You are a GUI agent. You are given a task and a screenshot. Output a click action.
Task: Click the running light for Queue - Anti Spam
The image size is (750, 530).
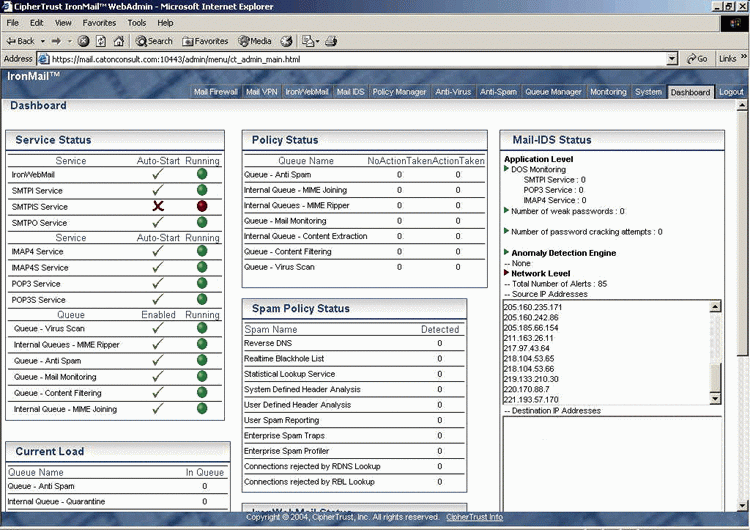202,360
